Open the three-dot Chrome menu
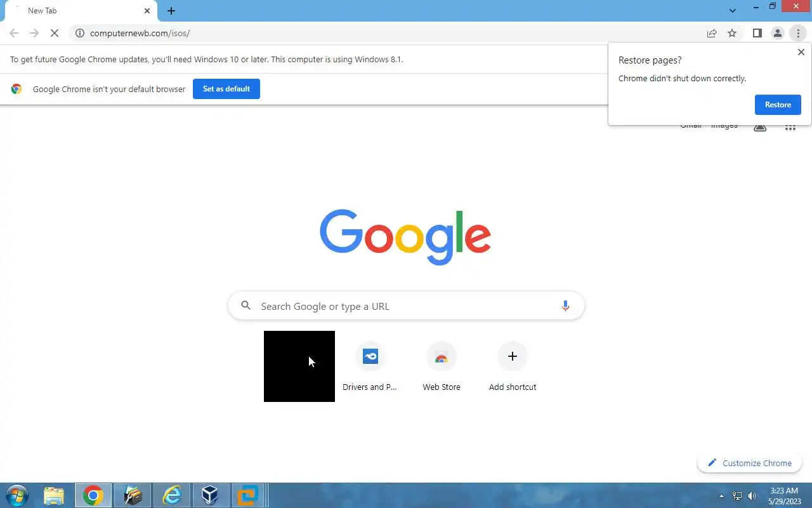 click(798, 33)
